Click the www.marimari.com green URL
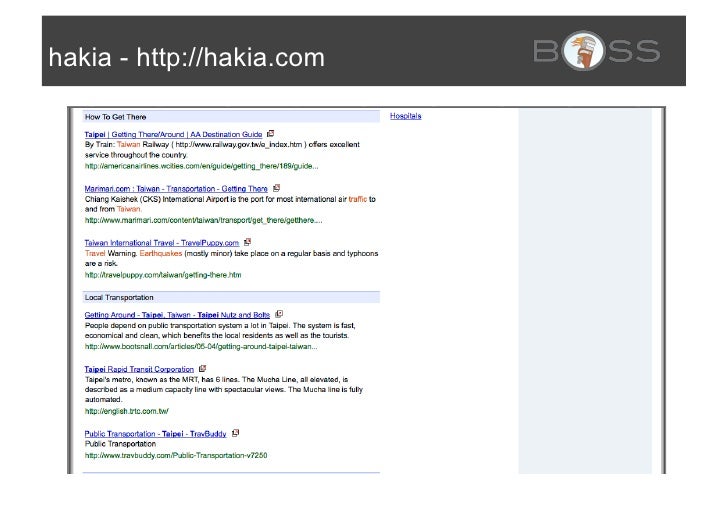This screenshot has width=728, height=514. coord(203,220)
